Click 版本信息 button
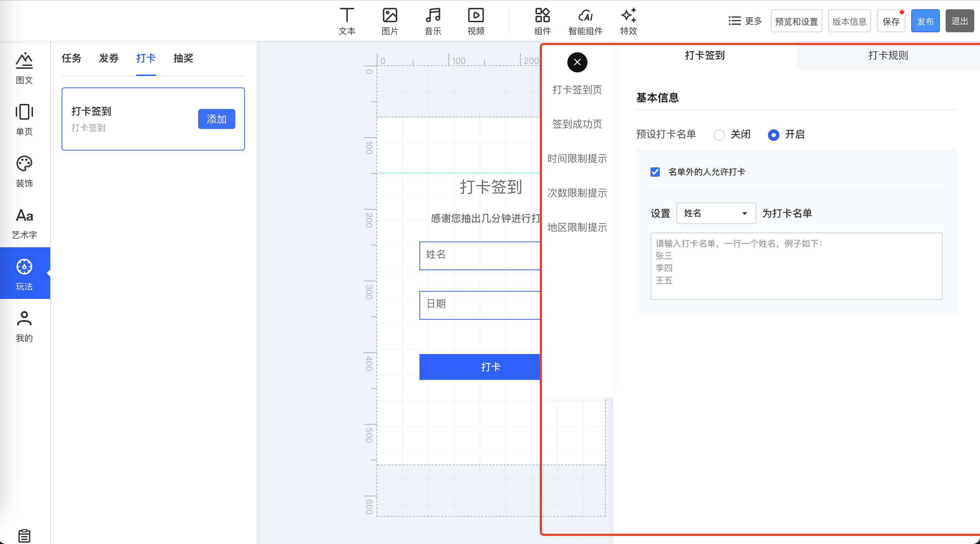 [x=849, y=21]
